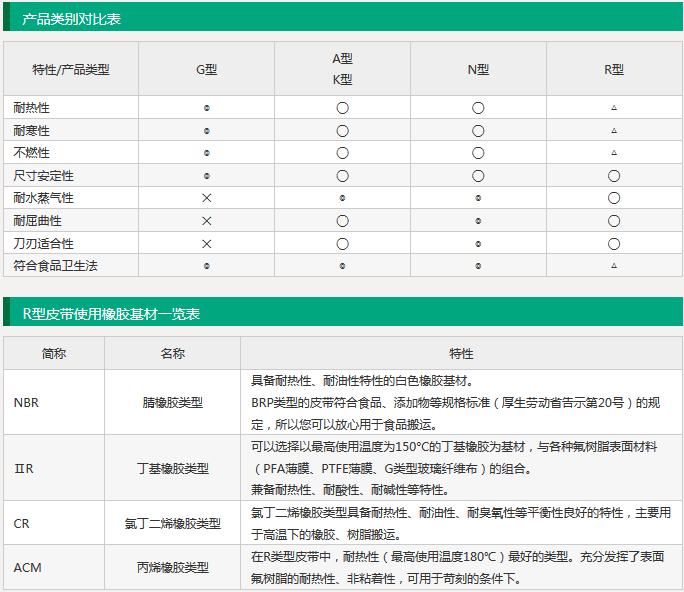Click the ACM abbreviation cell
Image resolution: width=684 pixels, height=592 pixels.
[27, 567]
